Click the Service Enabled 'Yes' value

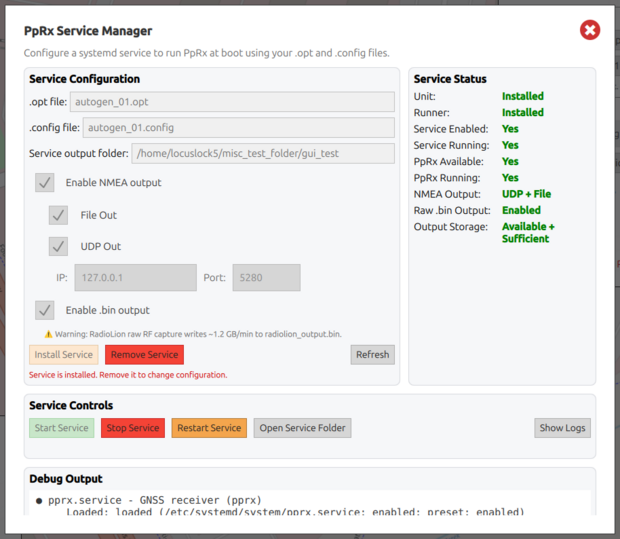(510, 129)
